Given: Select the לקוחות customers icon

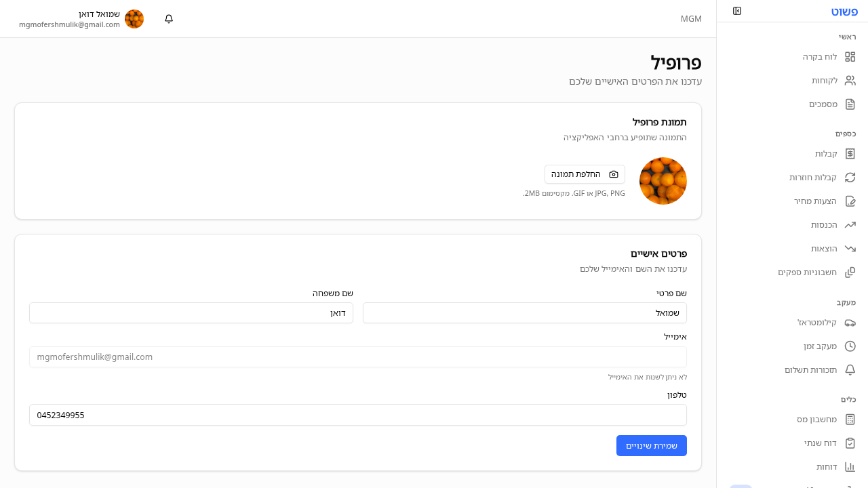Looking at the screenshot, I should [x=850, y=80].
